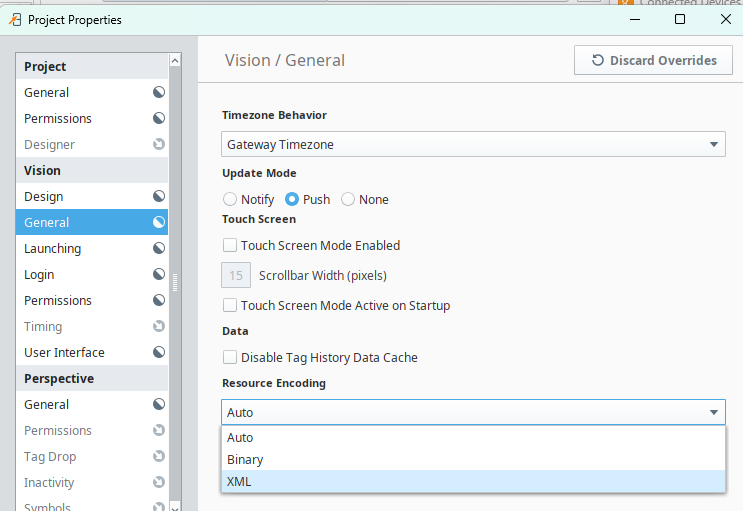743x511 pixels.
Task: Check Disable Tag History Data Cache
Action: click(x=230, y=357)
